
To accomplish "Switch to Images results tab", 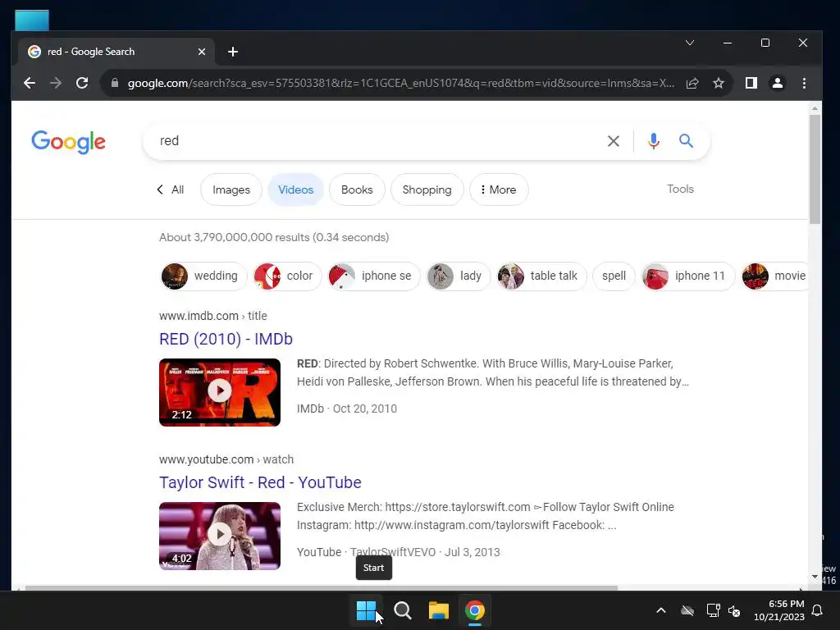I will click(x=231, y=189).
